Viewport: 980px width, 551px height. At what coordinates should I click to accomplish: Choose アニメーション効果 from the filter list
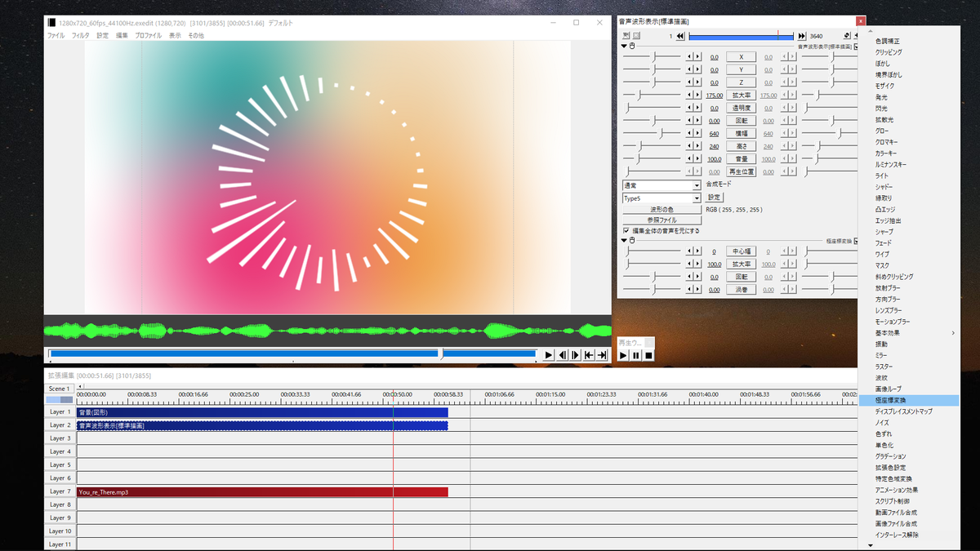coord(909,490)
